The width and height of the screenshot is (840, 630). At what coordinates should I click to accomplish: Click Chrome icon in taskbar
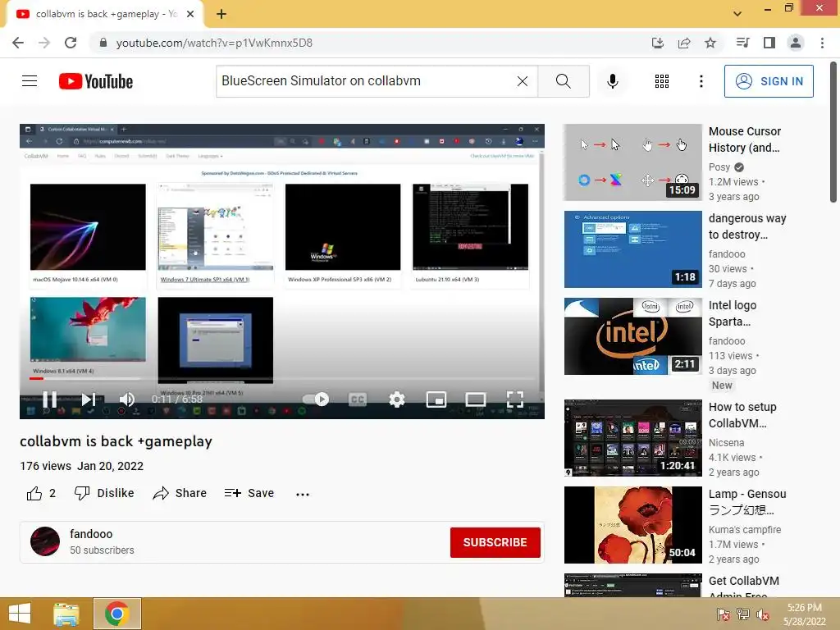click(x=116, y=614)
